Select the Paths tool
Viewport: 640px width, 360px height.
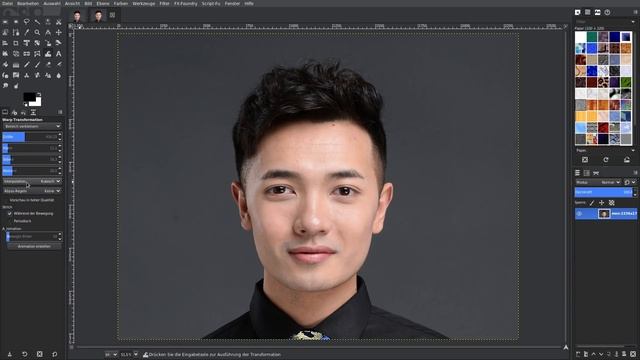[16, 32]
